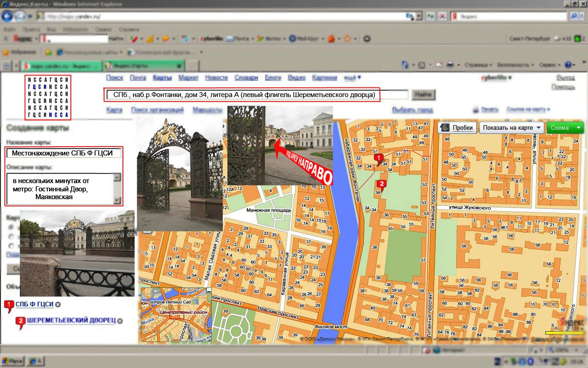Viewport: 588px width, 368px height.
Task: Expand the ещё more-services dropdown
Action: [x=352, y=78]
